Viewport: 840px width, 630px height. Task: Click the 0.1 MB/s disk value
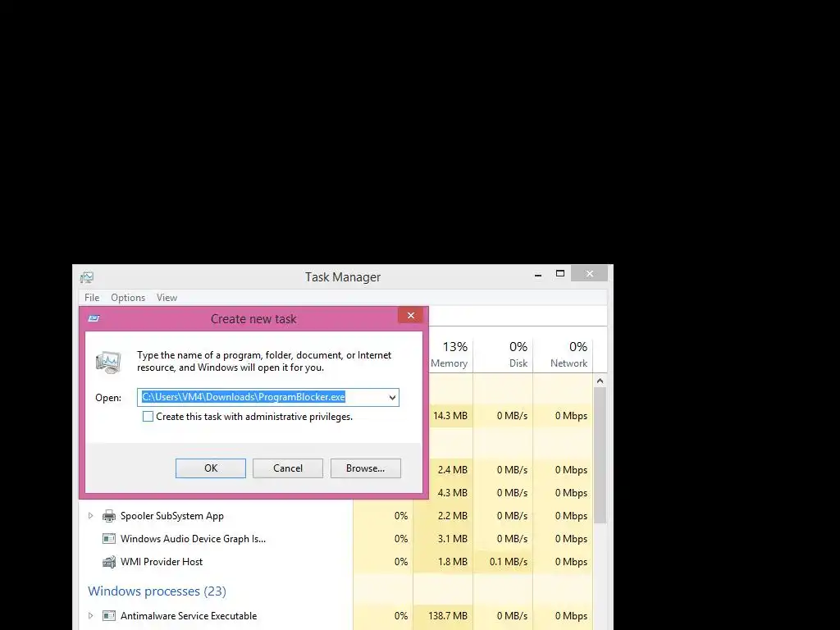509,562
